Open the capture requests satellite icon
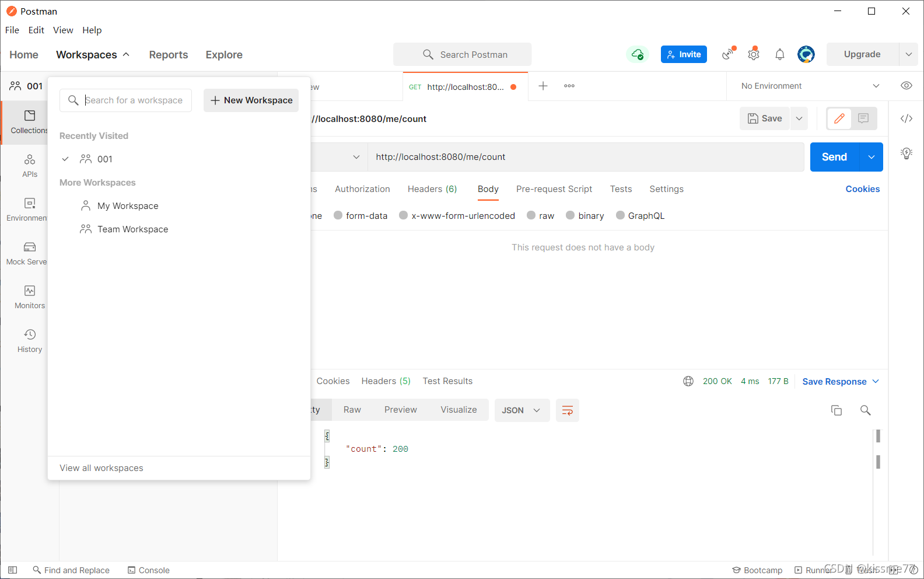924x579 pixels. (728, 54)
